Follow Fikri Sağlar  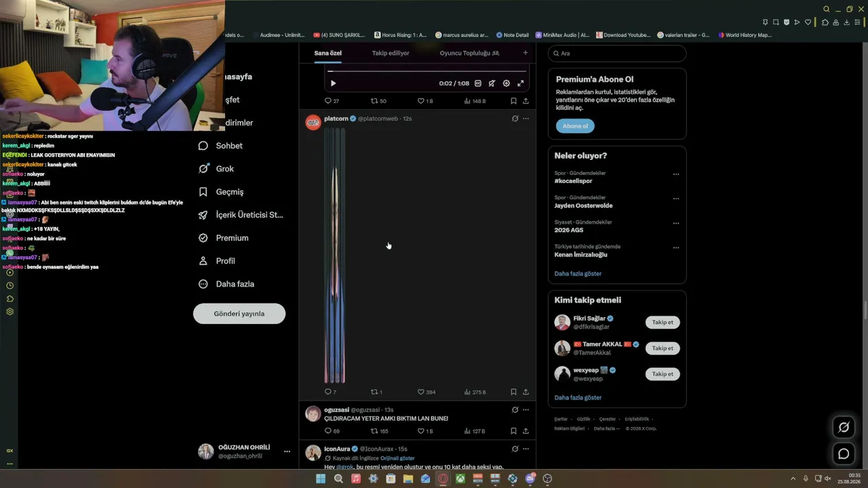(663, 323)
